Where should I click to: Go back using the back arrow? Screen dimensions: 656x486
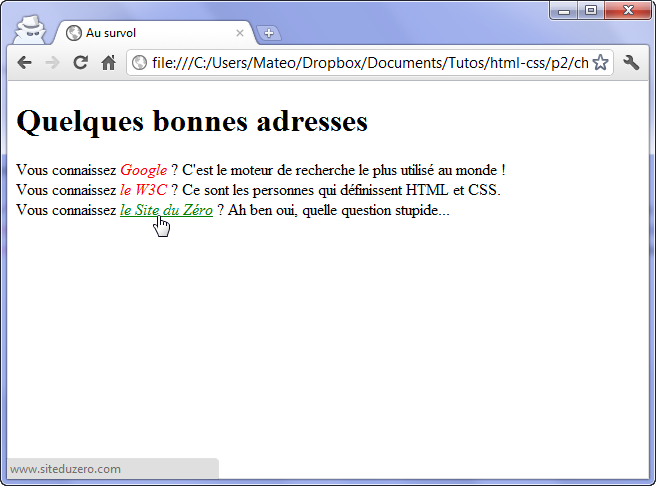(25, 63)
